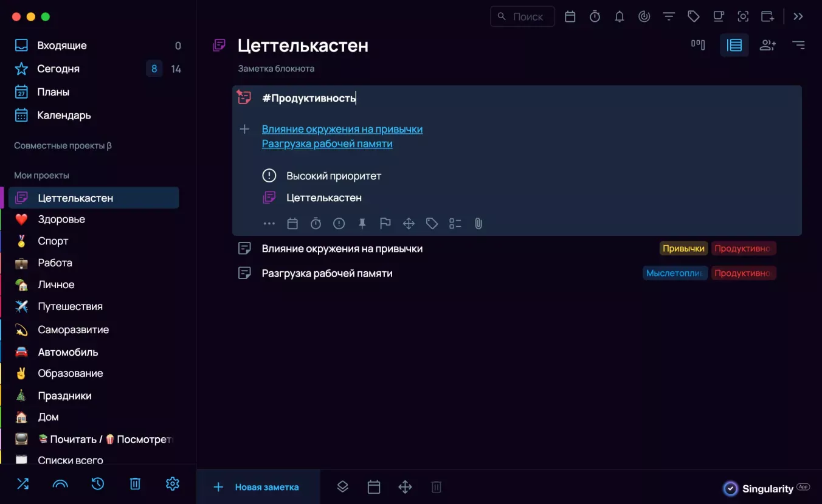Click the Цеттелькастен project label in note
Screen dimensions: 822x504
pos(324,198)
